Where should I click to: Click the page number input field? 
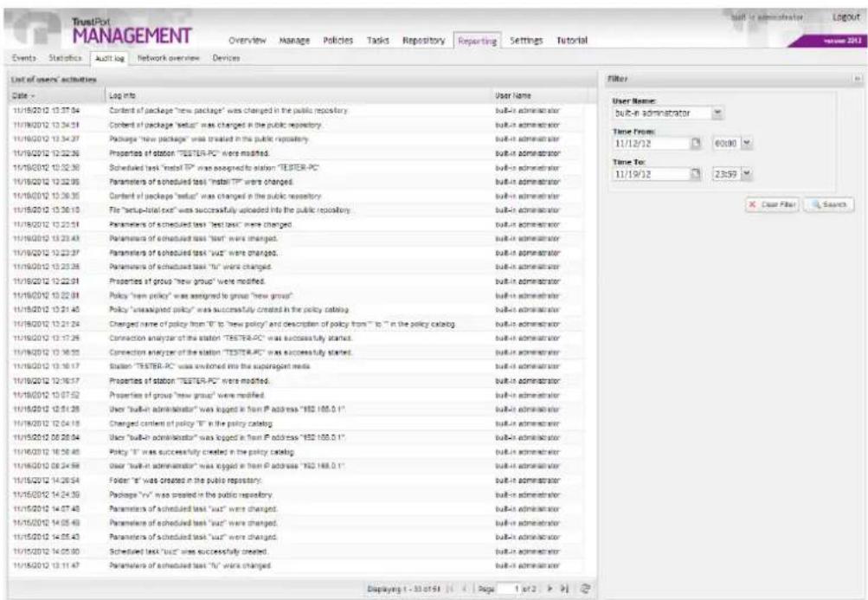pyautogui.click(x=508, y=589)
